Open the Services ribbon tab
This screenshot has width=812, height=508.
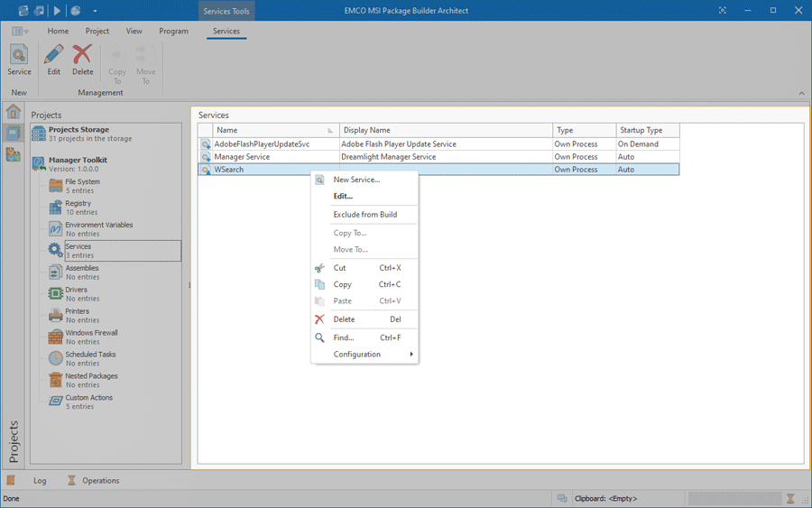tap(226, 31)
